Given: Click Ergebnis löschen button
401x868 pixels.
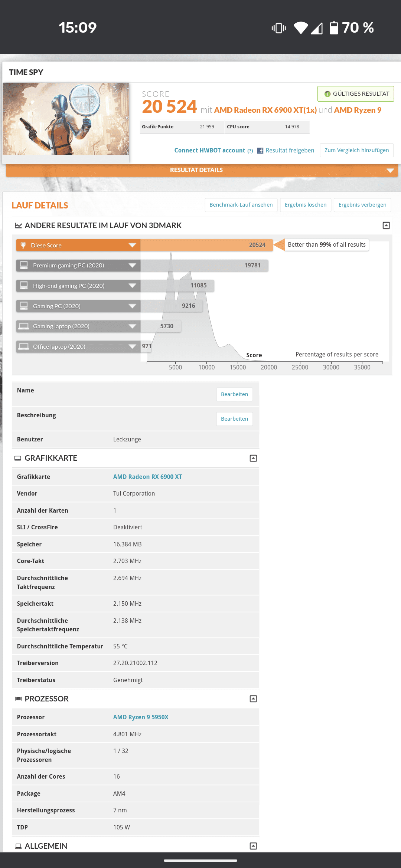Looking at the screenshot, I should [306, 205].
